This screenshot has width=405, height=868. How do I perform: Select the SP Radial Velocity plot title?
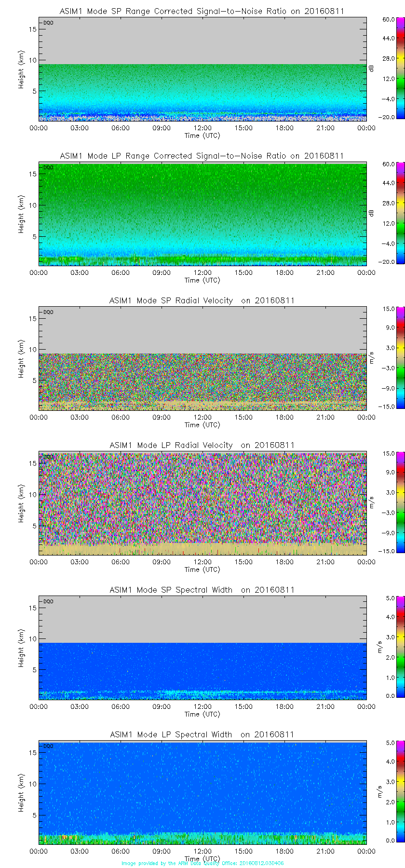202,300
